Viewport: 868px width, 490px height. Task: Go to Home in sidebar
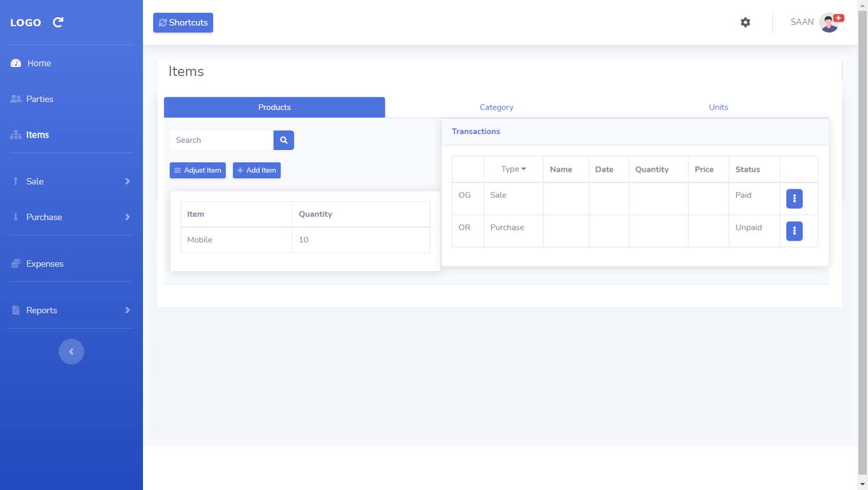pyautogui.click(x=39, y=63)
